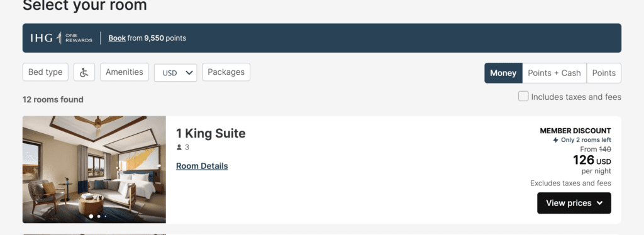
Task: Click the 1 King Suite room photo
Action: tap(94, 170)
